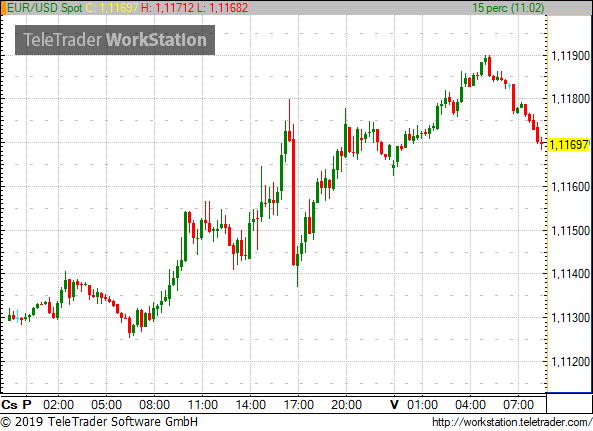Click the 17:00 time axis label

point(298,405)
